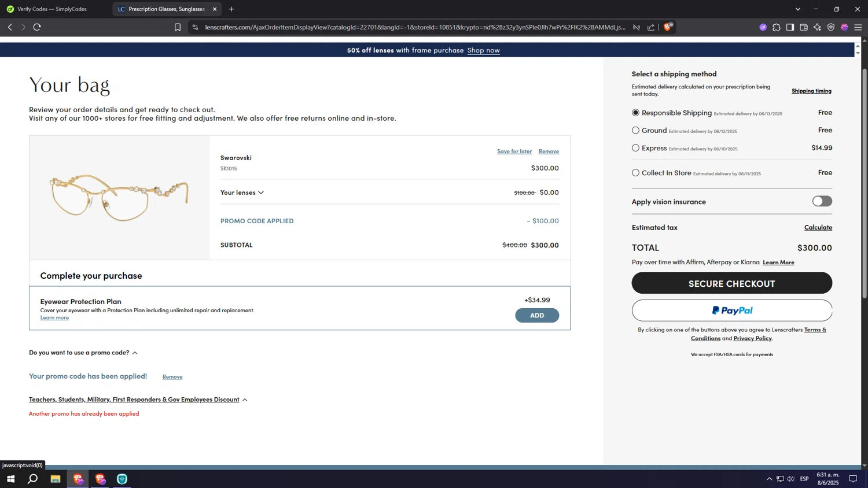Image resolution: width=868 pixels, height=488 pixels.
Task: Remove the Swarovski item from bag
Action: pyautogui.click(x=549, y=151)
